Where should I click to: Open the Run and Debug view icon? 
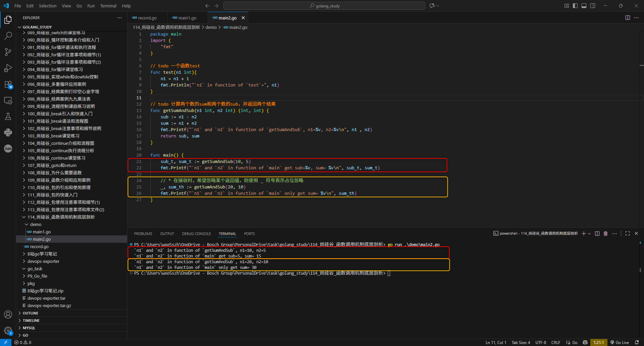(8, 68)
